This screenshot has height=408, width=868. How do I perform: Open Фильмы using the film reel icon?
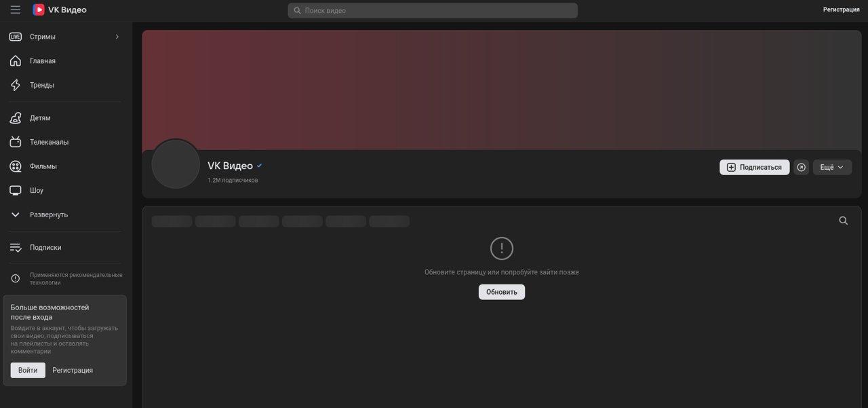16,166
